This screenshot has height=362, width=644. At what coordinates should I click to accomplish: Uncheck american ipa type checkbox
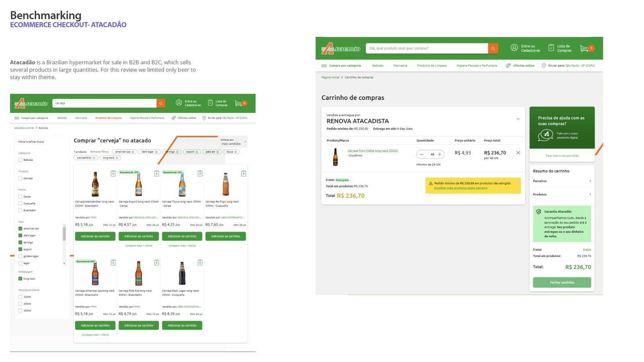point(20,228)
